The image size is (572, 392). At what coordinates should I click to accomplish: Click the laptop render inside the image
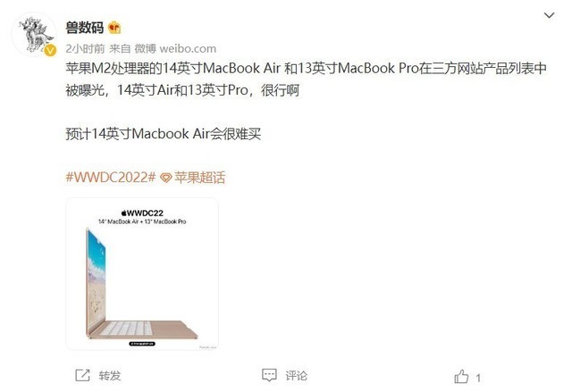point(141,284)
